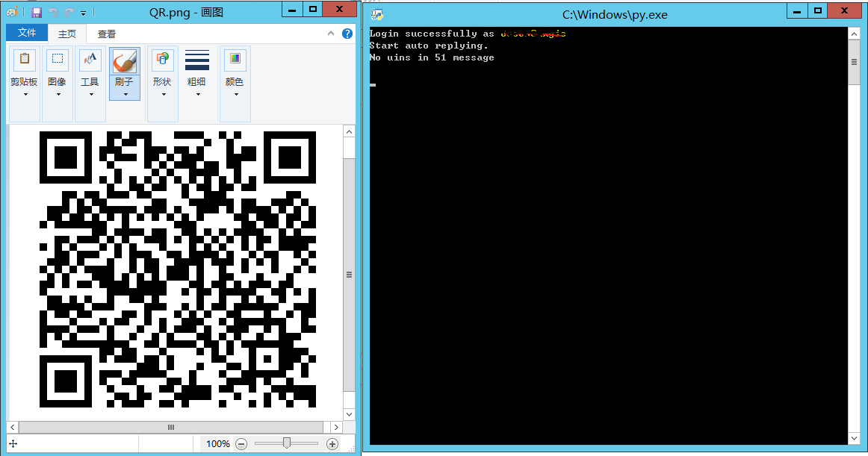Switch to the Home (主页) tab
Screen dimensions: 868x456
pos(67,34)
